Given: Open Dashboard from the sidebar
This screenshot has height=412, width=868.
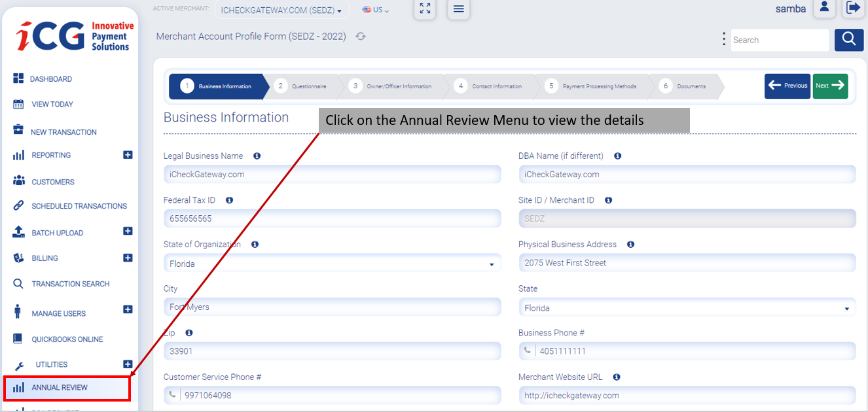Looking at the screenshot, I should [x=52, y=79].
